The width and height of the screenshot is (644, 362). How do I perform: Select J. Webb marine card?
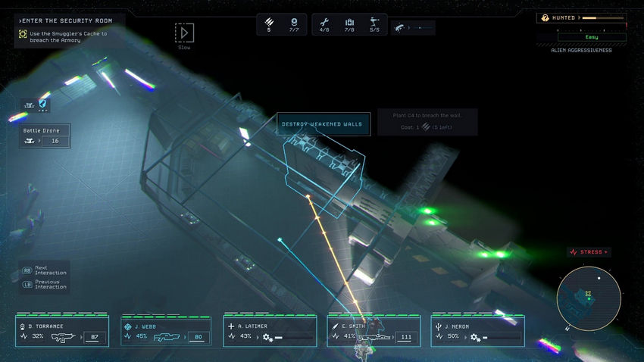coord(166,331)
